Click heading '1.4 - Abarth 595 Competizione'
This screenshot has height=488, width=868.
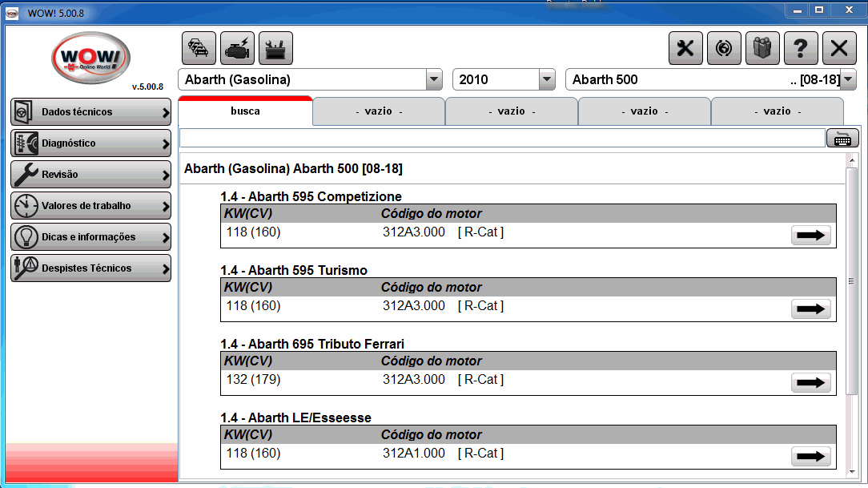coord(311,196)
